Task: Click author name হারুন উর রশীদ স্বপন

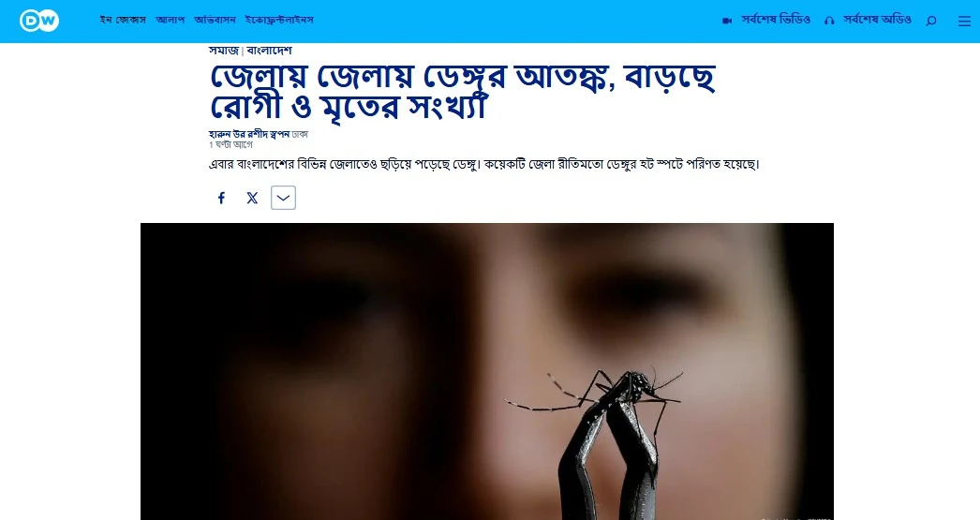Action: click(x=249, y=134)
